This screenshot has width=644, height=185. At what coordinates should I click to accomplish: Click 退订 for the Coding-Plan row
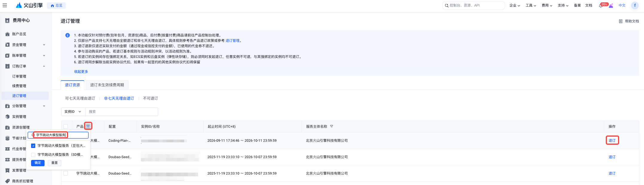(612, 141)
